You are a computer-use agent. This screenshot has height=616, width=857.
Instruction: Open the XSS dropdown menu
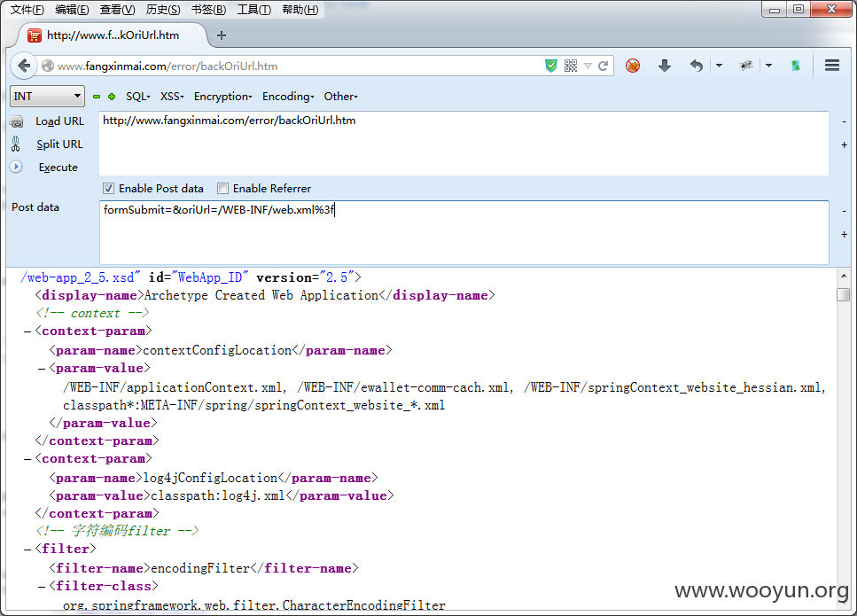pyautogui.click(x=172, y=97)
